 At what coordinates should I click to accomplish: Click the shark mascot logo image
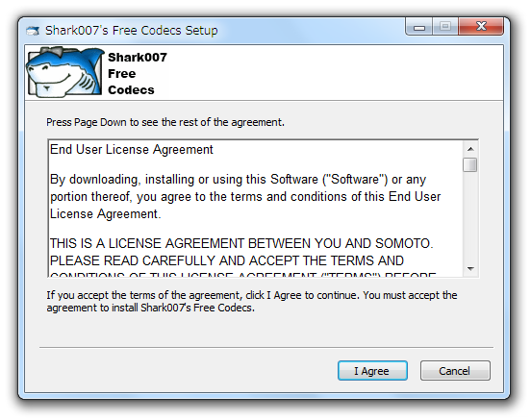pyautogui.click(x=65, y=72)
